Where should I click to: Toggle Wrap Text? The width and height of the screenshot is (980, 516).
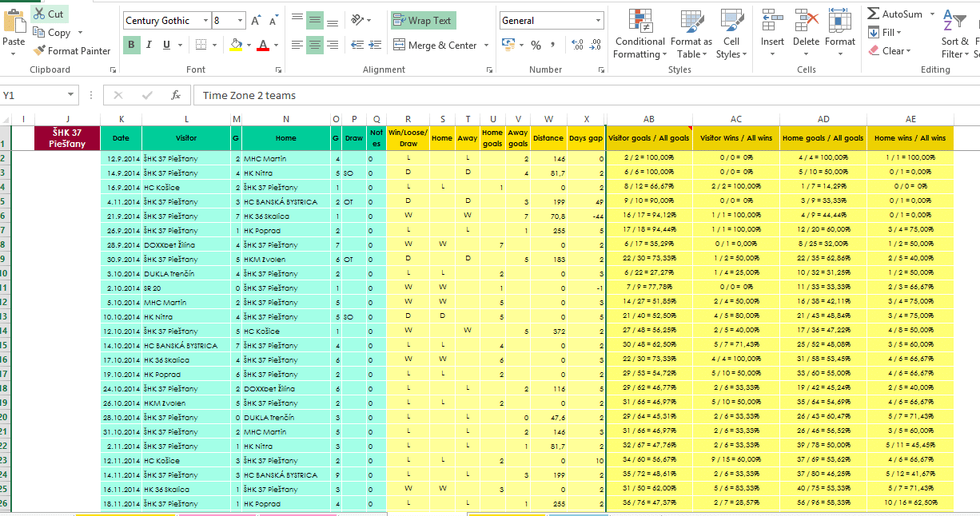[423, 20]
